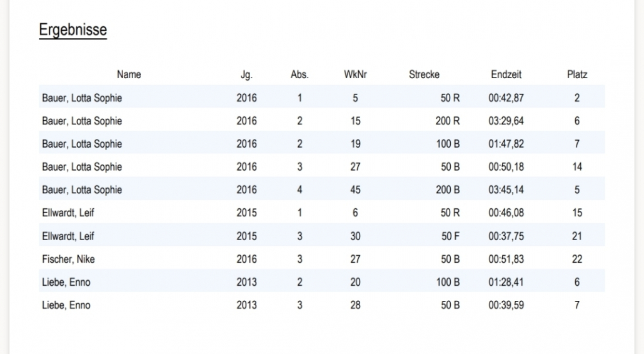Screen dimensions: 644x354
Task: Click the end time 01:47,82
Action: pos(506,144)
